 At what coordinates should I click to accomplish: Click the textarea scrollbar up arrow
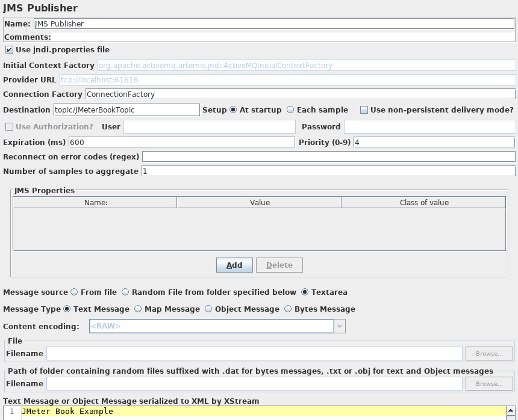point(511,411)
